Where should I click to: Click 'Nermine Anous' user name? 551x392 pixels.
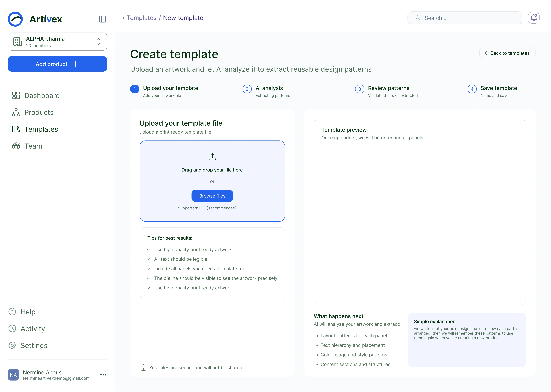pos(42,372)
